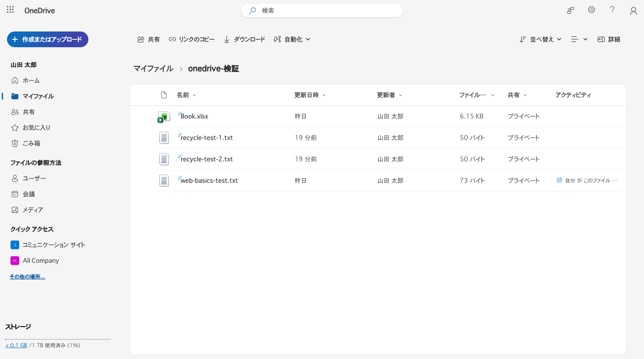This screenshot has width=644, height=359.
Task: Click リンクのコピー in toolbar
Action: pos(192,39)
